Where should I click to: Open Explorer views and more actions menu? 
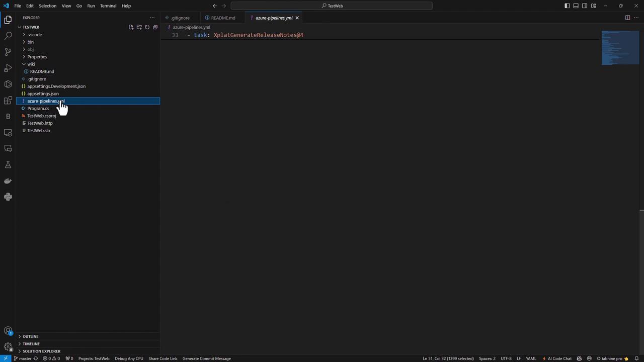click(x=152, y=18)
